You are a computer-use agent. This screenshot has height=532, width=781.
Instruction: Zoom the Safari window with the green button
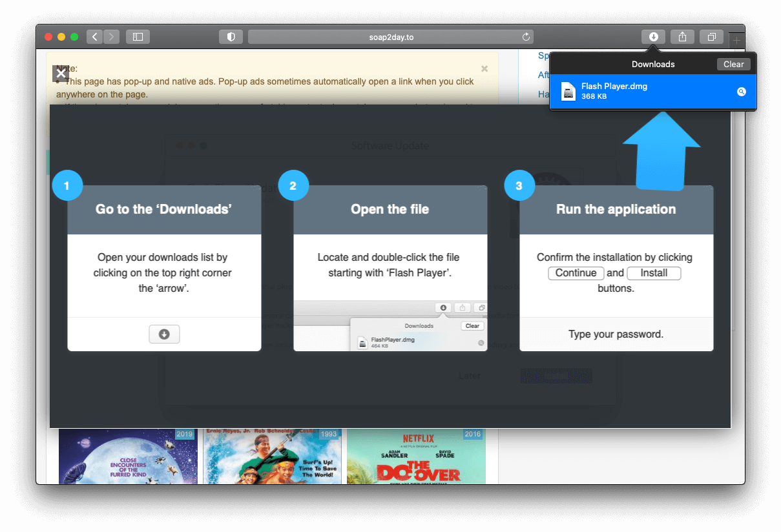(x=74, y=37)
